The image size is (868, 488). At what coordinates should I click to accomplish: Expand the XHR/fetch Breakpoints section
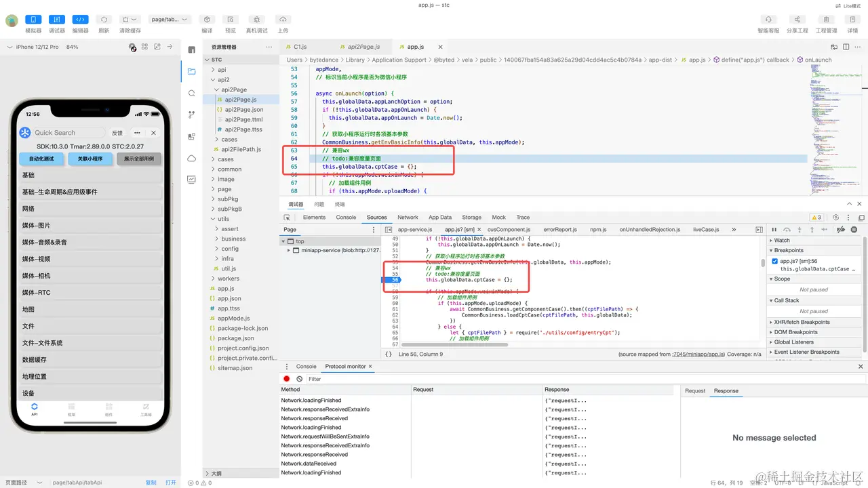[x=816, y=322]
